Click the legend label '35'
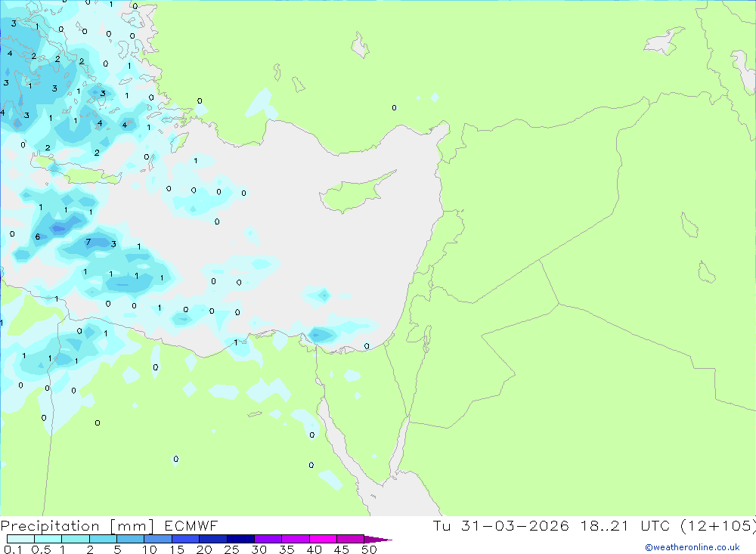756x554 pixels. coord(287,549)
